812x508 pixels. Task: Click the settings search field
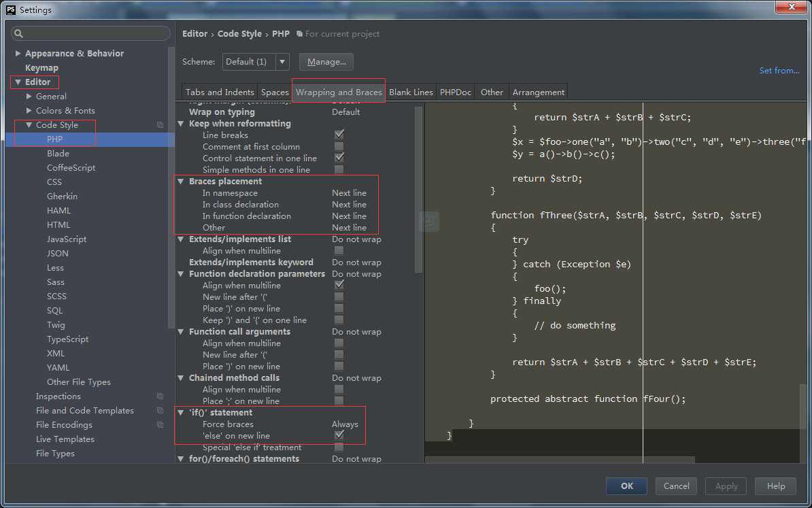tap(90, 33)
